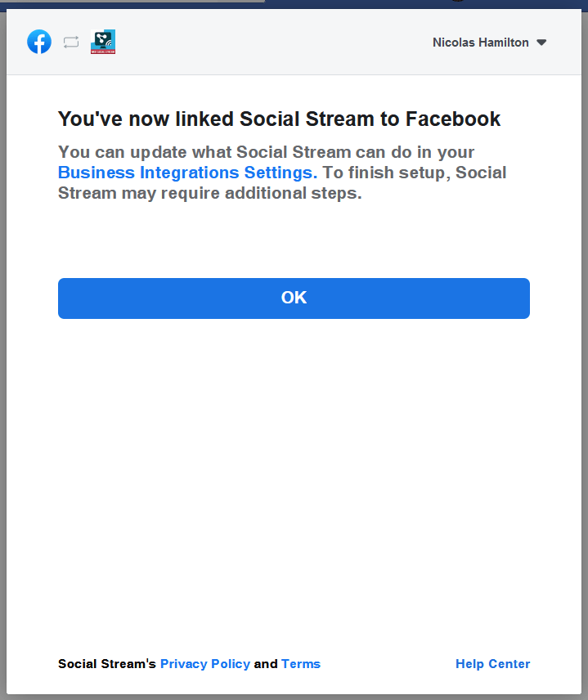Click the dimmed background left of dialog

2,357
